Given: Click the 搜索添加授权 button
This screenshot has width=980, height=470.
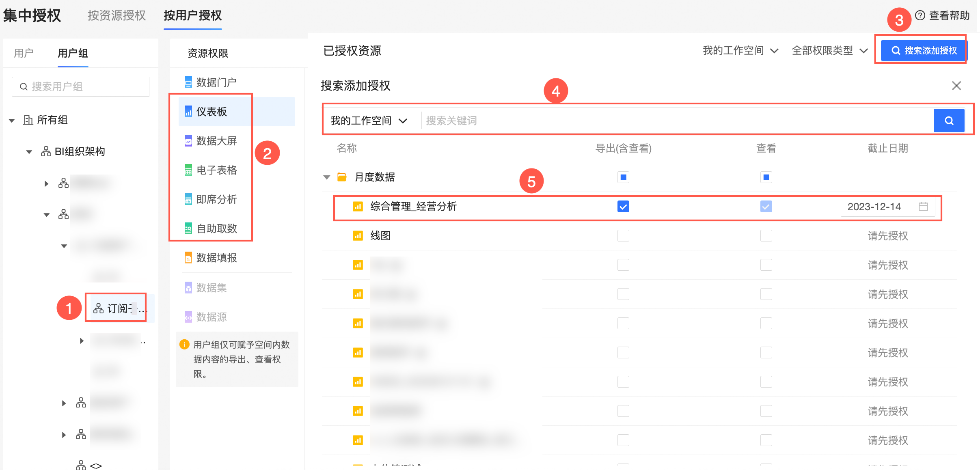Looking at the screenshot, I should pos(924,51).
